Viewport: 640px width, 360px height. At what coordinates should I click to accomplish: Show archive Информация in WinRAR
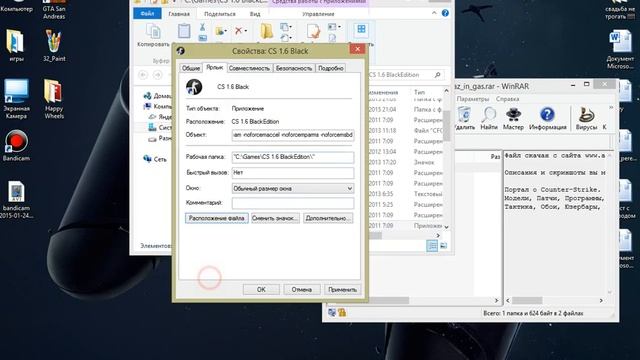coord(547,118)
